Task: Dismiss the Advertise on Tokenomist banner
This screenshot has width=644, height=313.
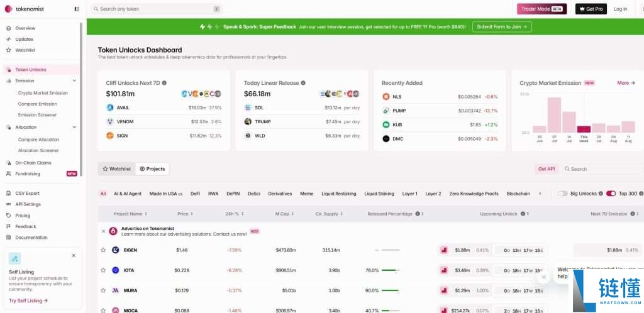Action: (104, 231)
